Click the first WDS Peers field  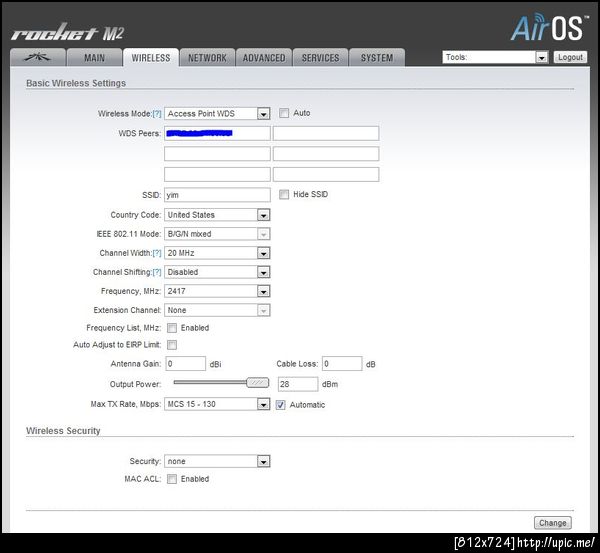(217, 133)
